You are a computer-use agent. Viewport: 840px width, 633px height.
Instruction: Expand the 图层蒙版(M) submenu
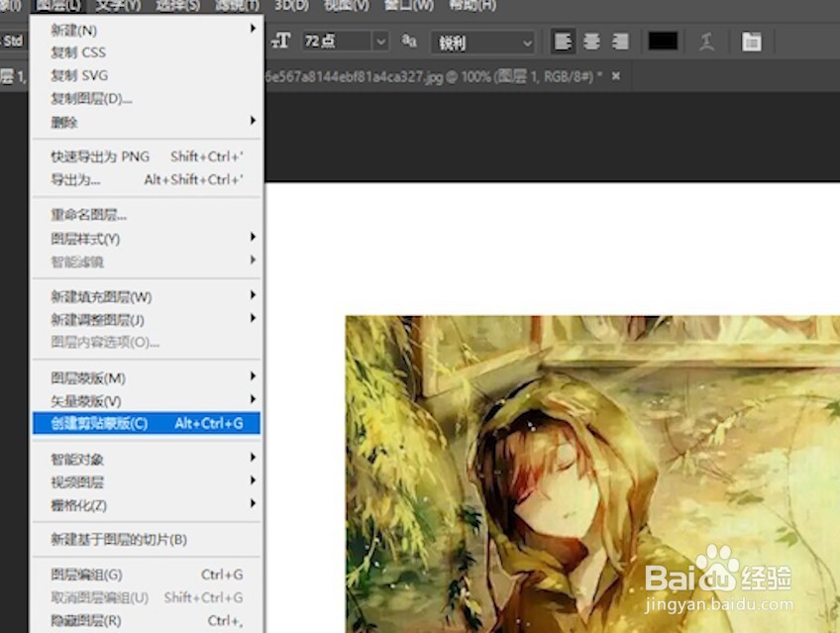point(147,378)
